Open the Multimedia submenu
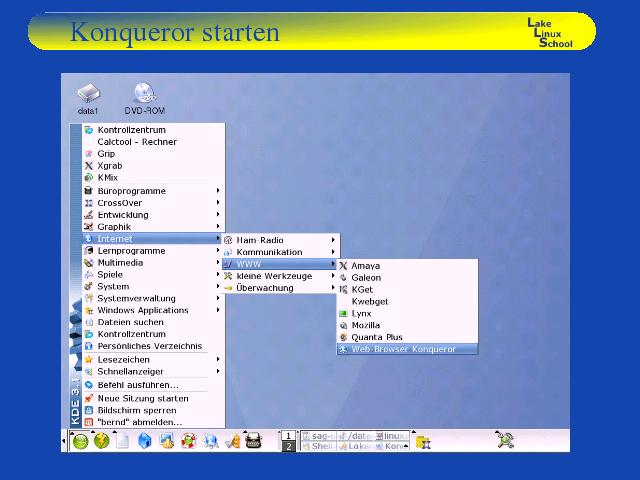The width and height of the screenshot is (640, 480). [x=153, y=262]
